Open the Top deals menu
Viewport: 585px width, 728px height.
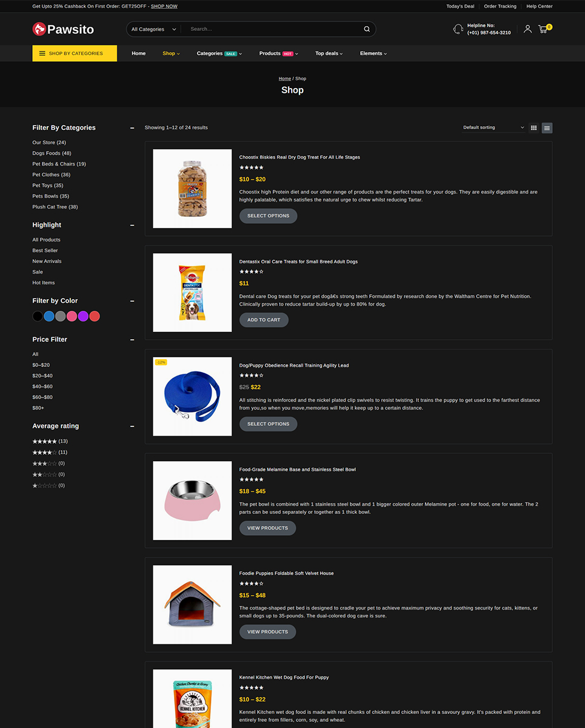[x=329, y=53]
